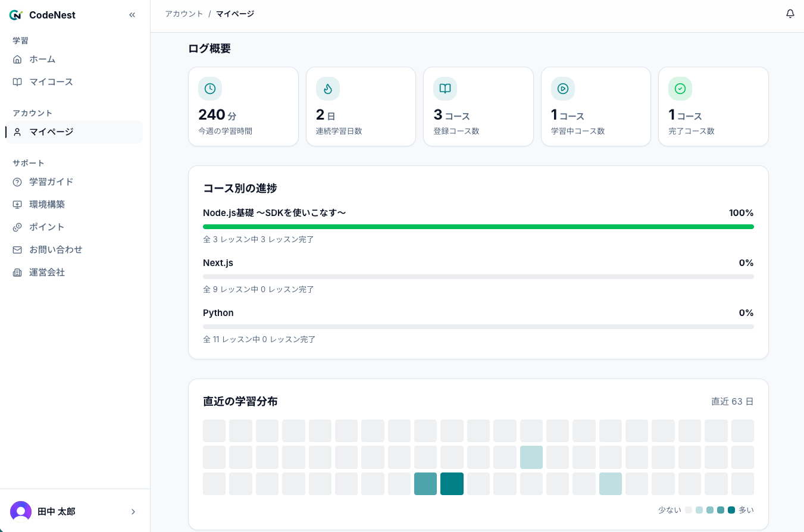Click the clock icon on 今週の学習時間 card
This screenshot has height=532, width=804.
pyautogui.click(x=210, y=89)
